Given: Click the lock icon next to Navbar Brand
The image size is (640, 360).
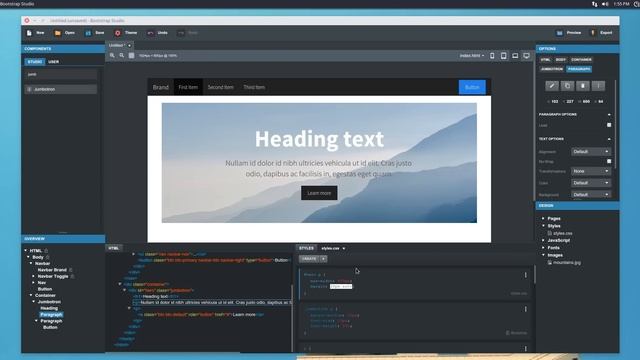Looking at the screenshot, I should click(x=71, y=270).
